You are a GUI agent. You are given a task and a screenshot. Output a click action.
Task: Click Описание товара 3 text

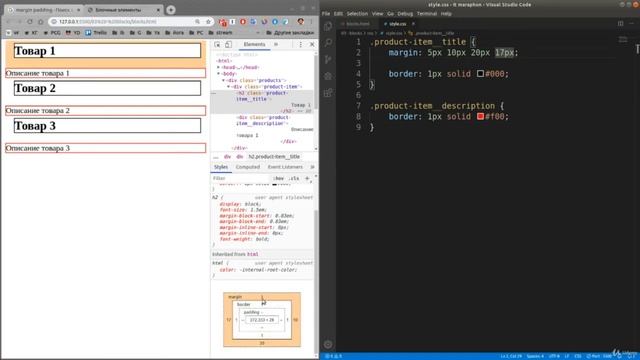[x=38, y=148]
